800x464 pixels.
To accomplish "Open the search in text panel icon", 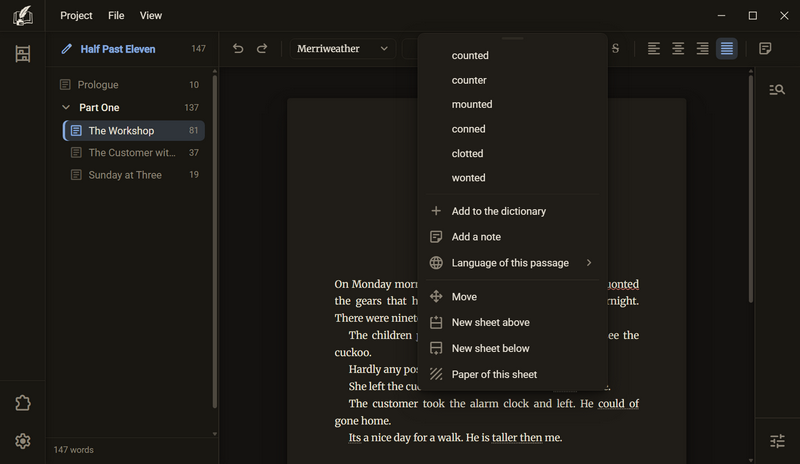I will [777, 90].
